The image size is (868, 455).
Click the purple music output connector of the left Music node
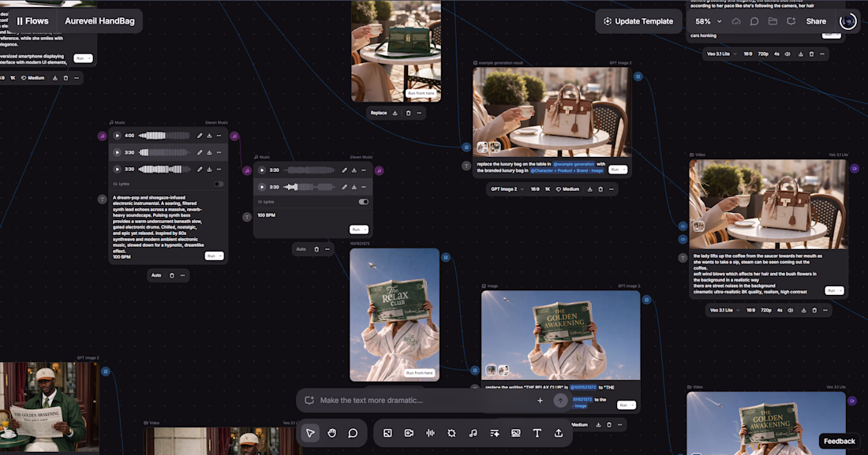(234, 136)
